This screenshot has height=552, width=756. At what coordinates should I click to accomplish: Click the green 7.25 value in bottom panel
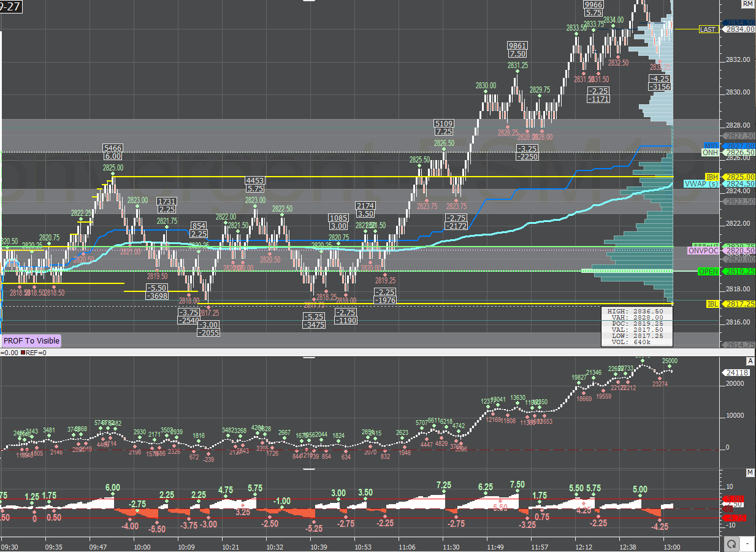coord(444,485)
